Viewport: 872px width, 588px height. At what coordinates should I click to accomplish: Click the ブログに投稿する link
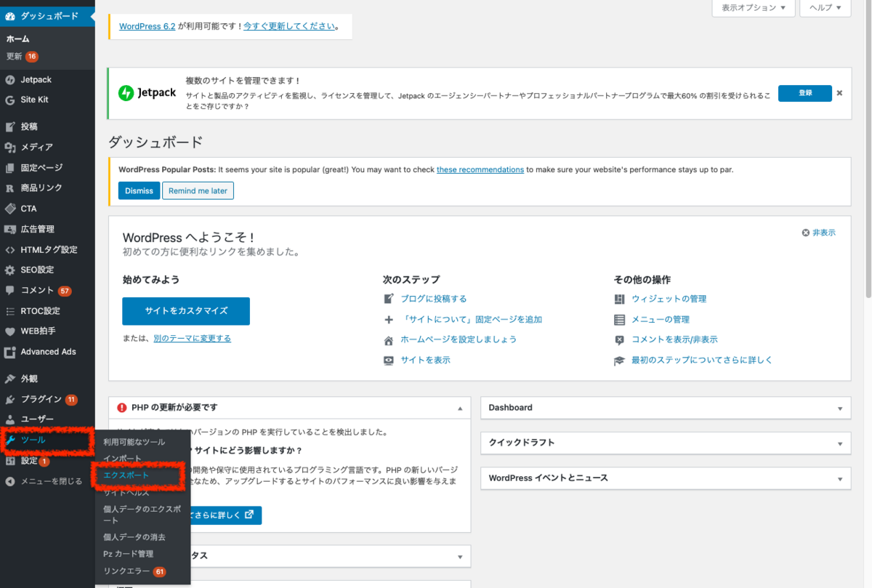pos(434,299)
